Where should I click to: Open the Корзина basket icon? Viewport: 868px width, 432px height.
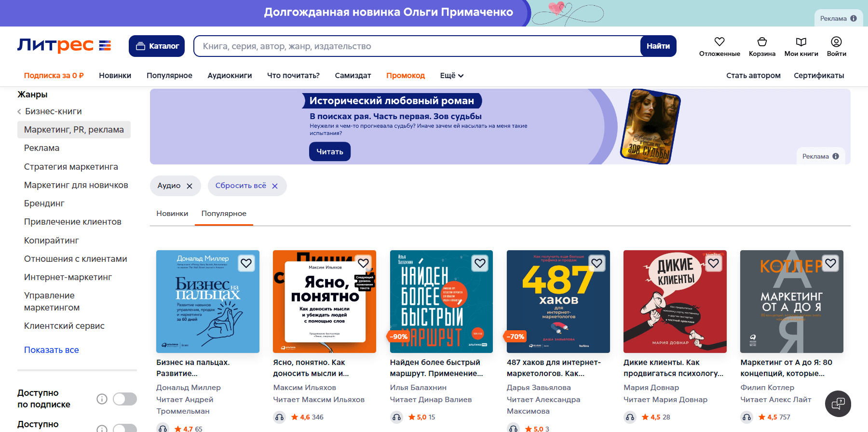click(x=762, y=42)
